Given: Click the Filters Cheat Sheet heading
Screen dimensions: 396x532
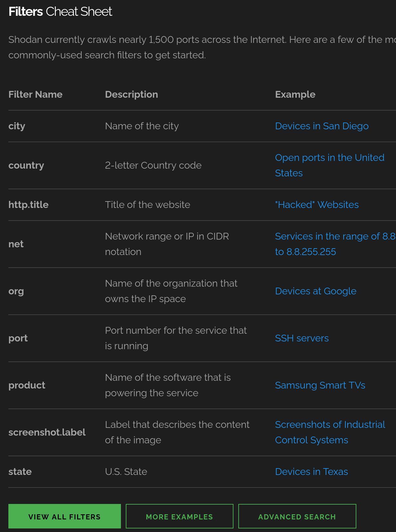Looking at the screenshot, I should pyautogui.click(x=60, y=12).
